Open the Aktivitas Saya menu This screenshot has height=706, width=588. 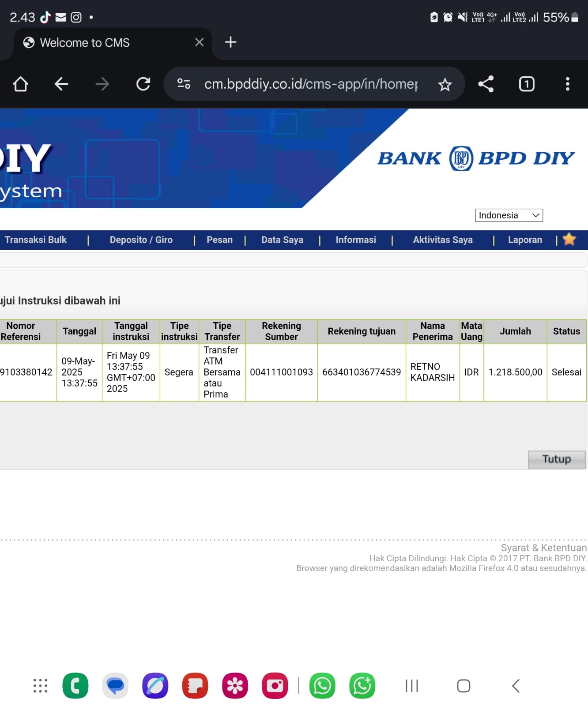click(443, 240)
